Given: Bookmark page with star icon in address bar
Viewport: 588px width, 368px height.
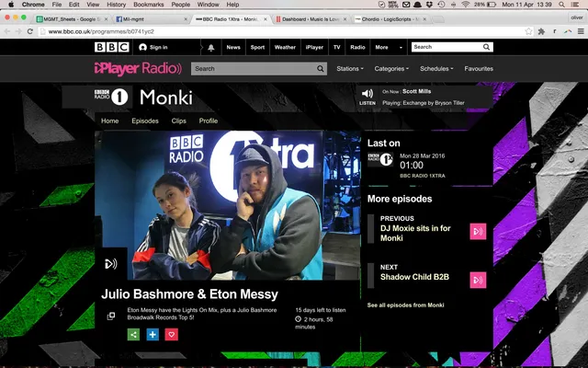Looking at the screenshot, I should tap(529, 31).
